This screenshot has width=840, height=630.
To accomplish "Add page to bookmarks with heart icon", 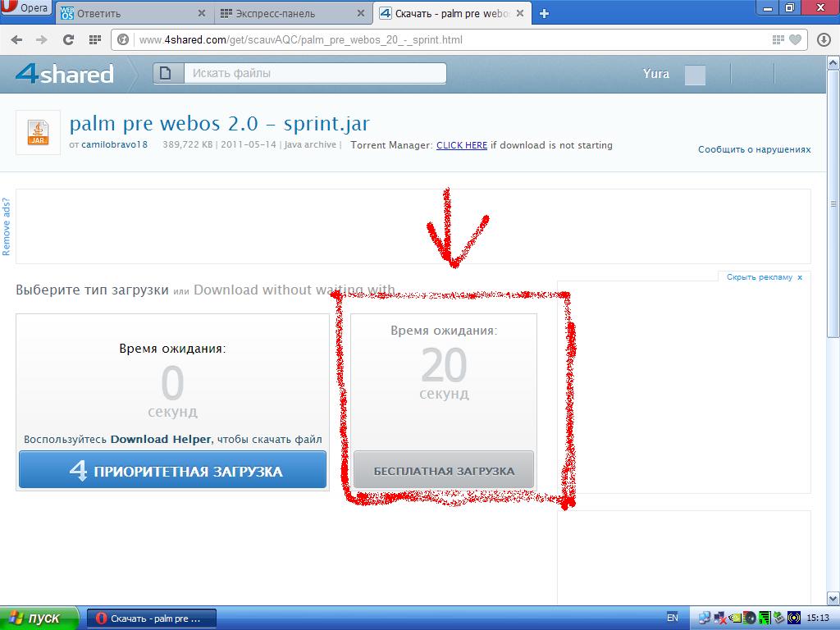I will coord(795,39).
